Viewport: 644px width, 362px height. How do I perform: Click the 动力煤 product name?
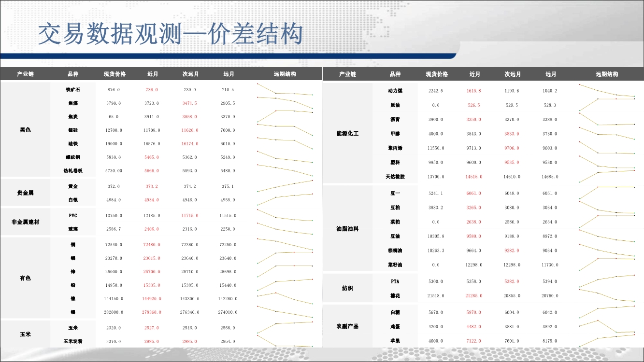(395, 91)
